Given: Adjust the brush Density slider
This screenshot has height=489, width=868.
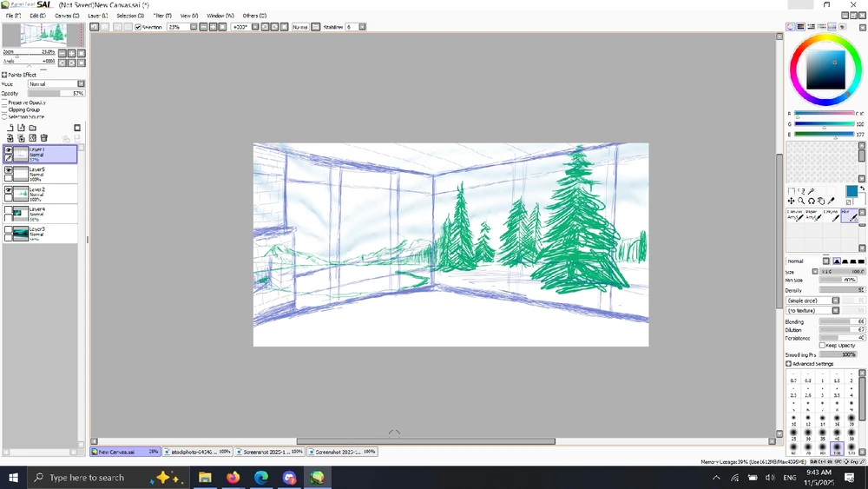Looking at the screenshot, I should click(x=842, y=289).
